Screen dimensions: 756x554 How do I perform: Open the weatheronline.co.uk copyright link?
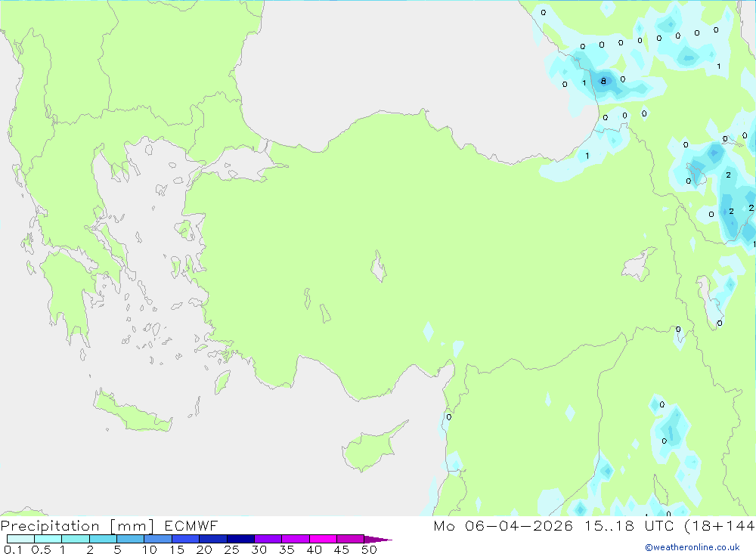(x=692, y=547)
